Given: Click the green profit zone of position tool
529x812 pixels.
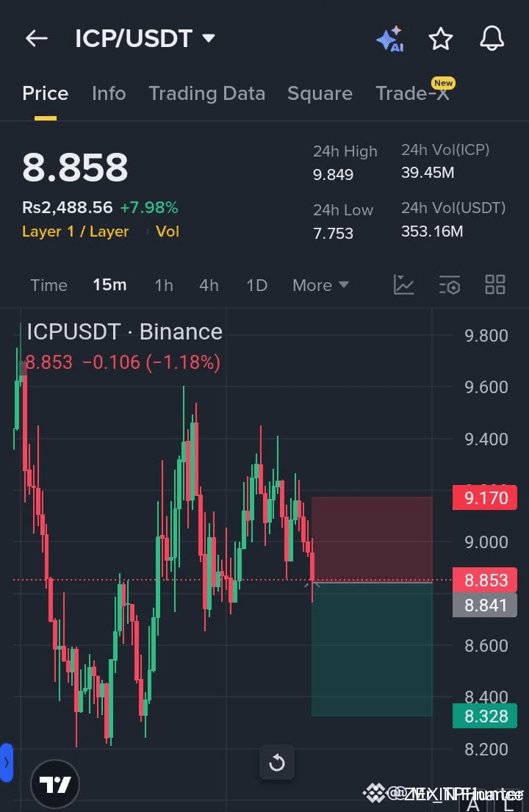Looking at the screenshot, I should [x=372, y=650].
